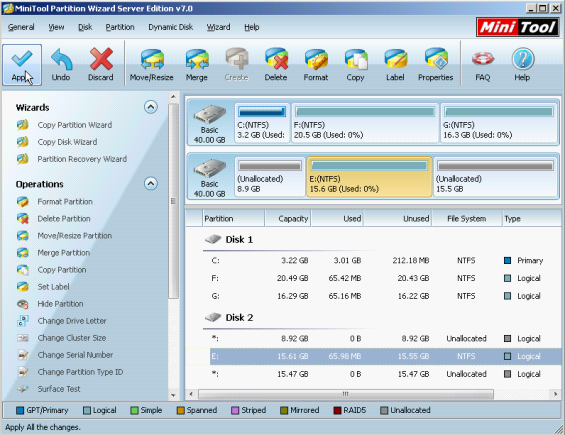Open the Partition menu

tap(120, 27)
